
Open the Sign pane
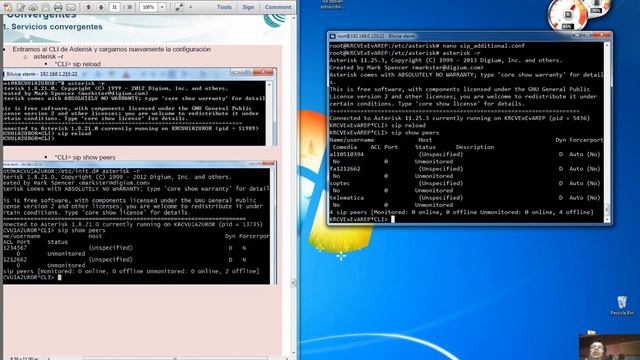[248, 7]
